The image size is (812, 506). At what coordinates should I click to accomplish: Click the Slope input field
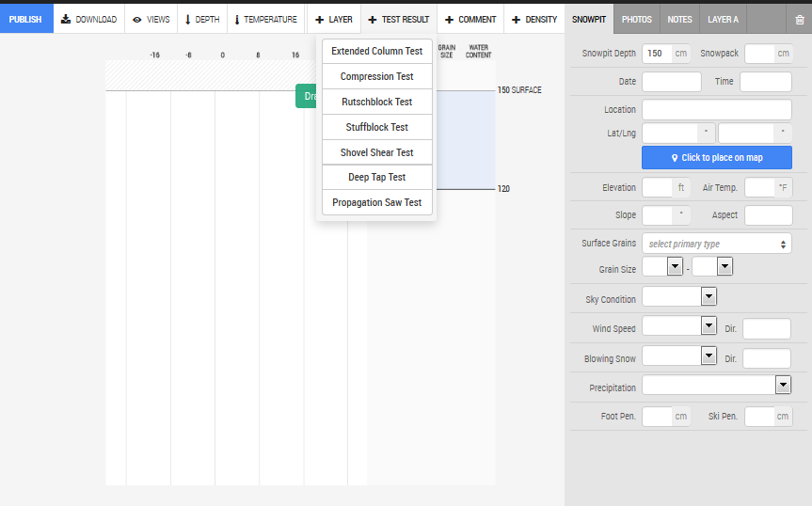(657, 214)
